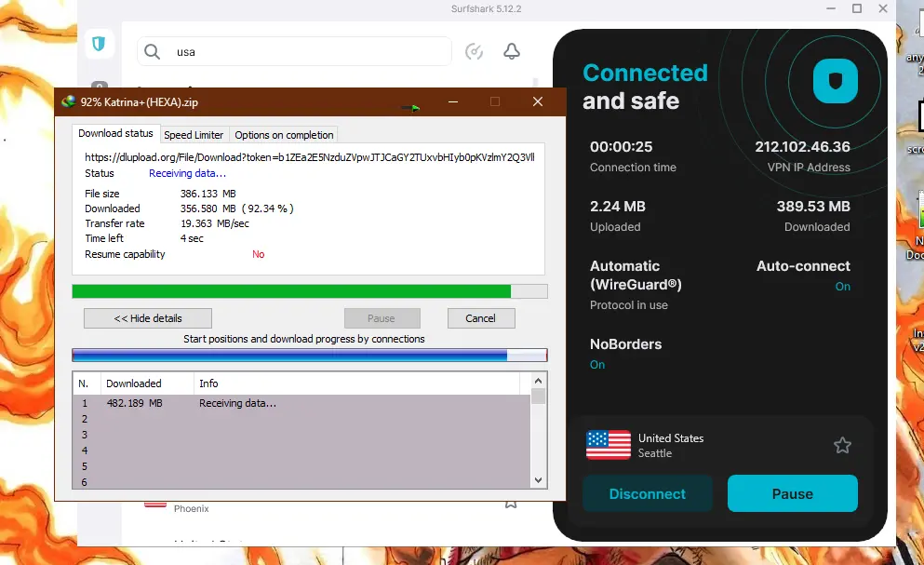Click the scroll up arrow in the connections list
Viewport: 924px width, 565px height.
pyautogui.click(x=538, y=381)
